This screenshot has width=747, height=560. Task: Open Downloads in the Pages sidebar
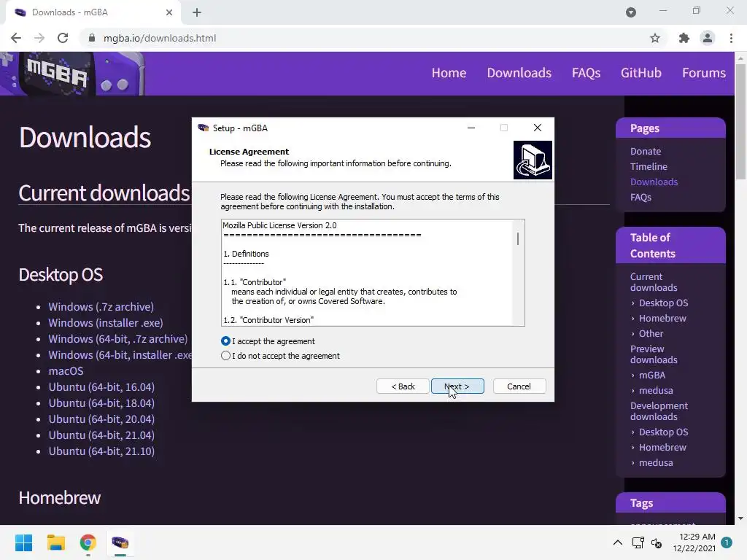[654, 182]
